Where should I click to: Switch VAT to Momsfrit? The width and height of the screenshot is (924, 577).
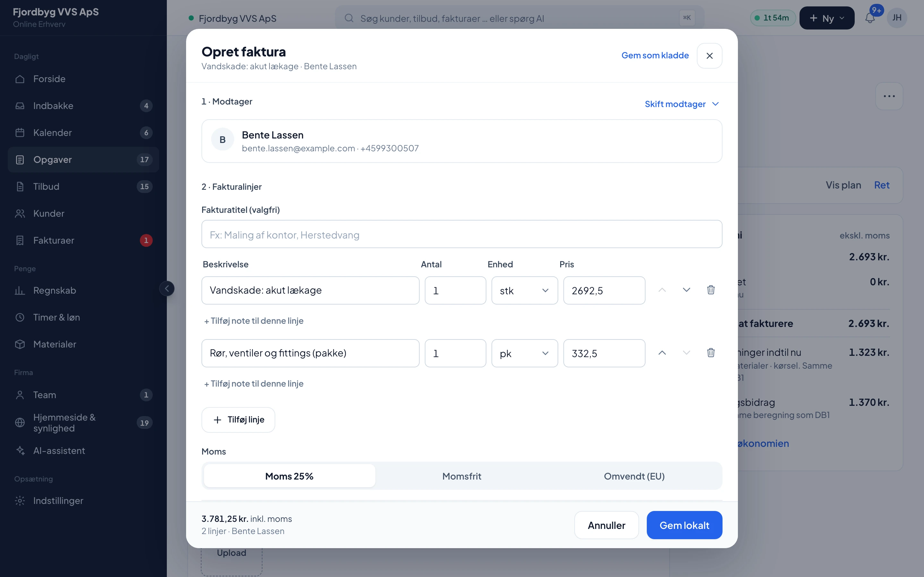click(462, 476)
